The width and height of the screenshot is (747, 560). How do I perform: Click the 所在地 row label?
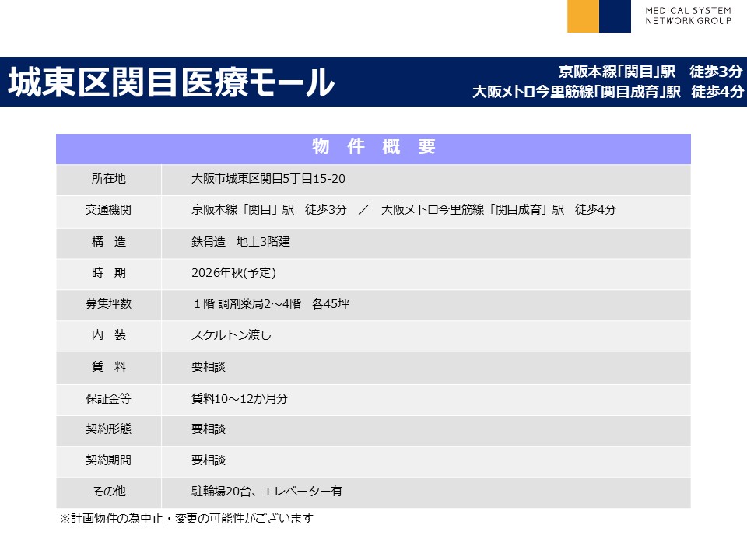pos(109,179)
